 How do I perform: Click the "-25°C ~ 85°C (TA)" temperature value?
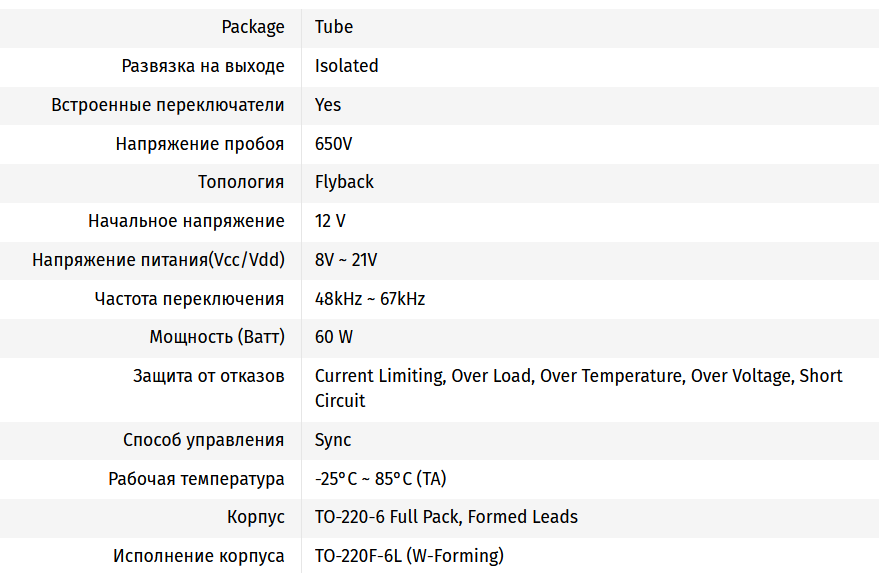point(381,479)
